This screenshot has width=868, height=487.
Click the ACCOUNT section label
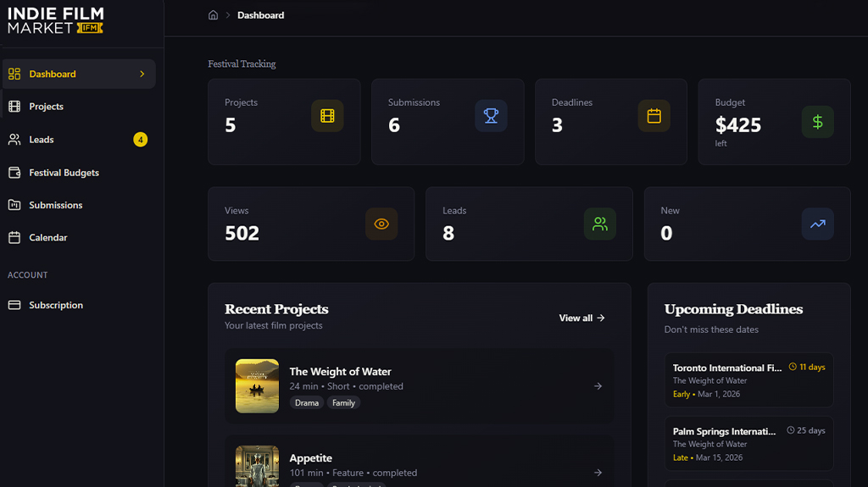coord(28,275)
